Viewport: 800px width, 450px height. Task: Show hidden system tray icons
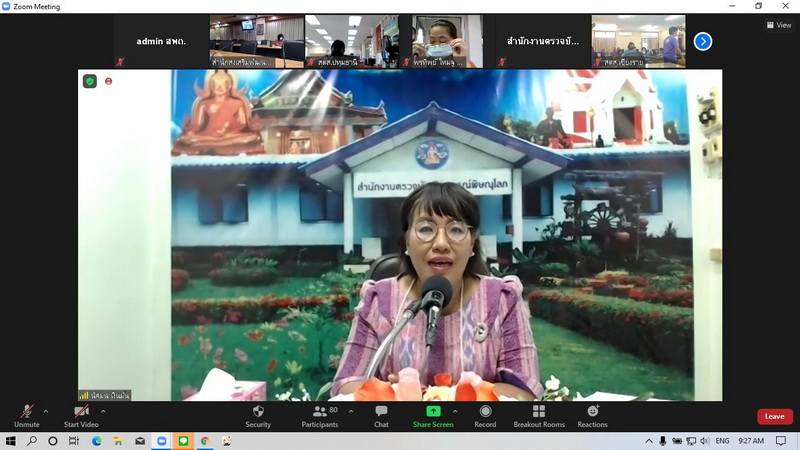pyautogui.click(x=648, y=441)
